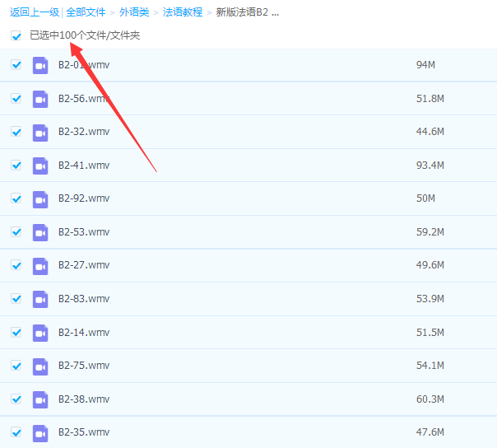Click video icon for B2-53.wmv

[40, 232]
